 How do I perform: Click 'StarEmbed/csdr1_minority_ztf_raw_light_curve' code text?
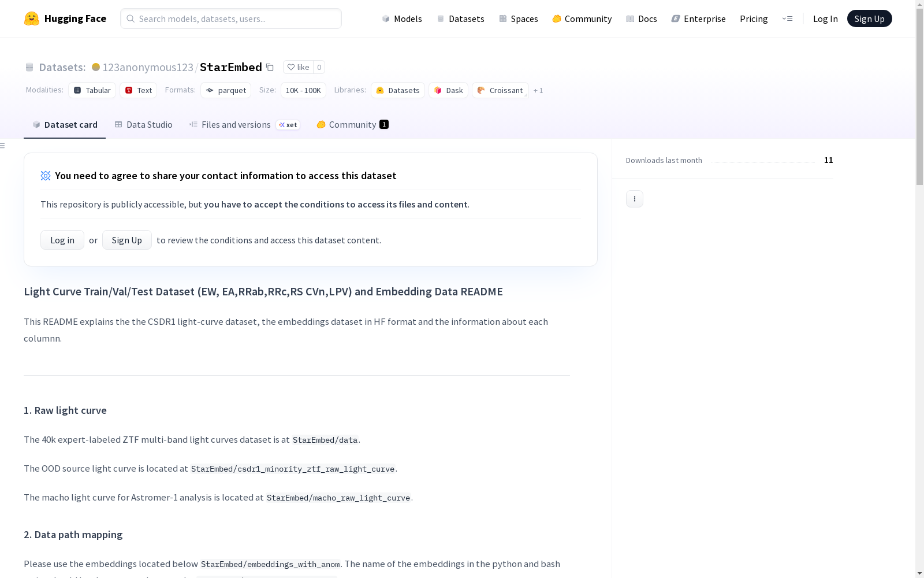(293, 469)
